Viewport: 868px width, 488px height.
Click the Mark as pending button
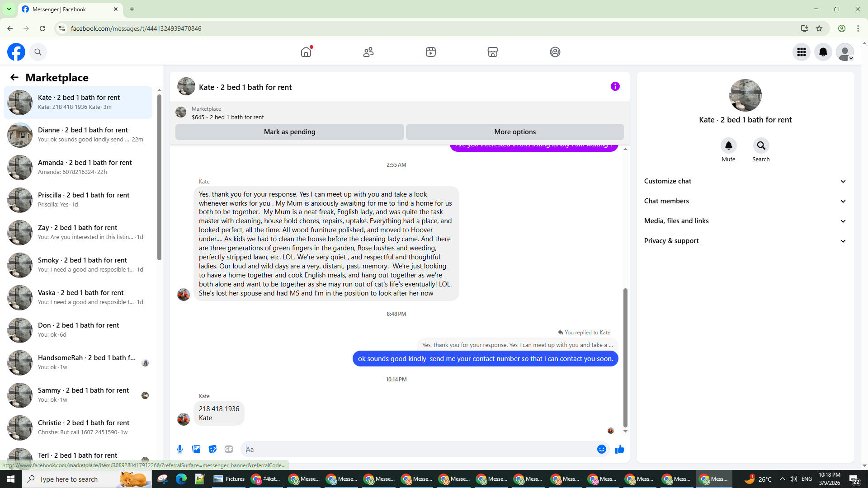tap(289, 132)
